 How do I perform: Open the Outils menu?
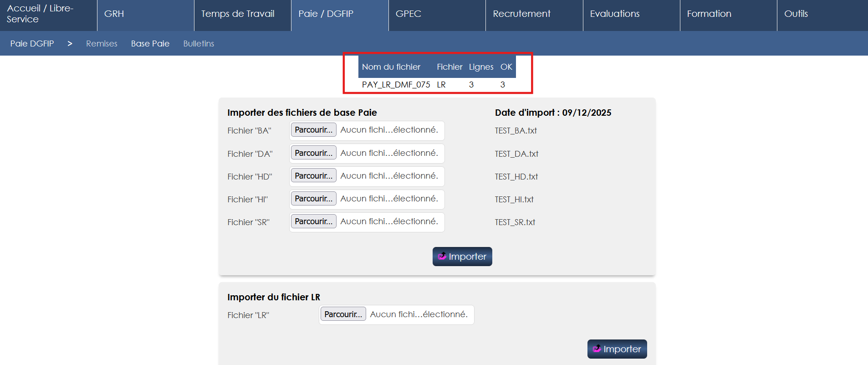[x=796, y=14]
